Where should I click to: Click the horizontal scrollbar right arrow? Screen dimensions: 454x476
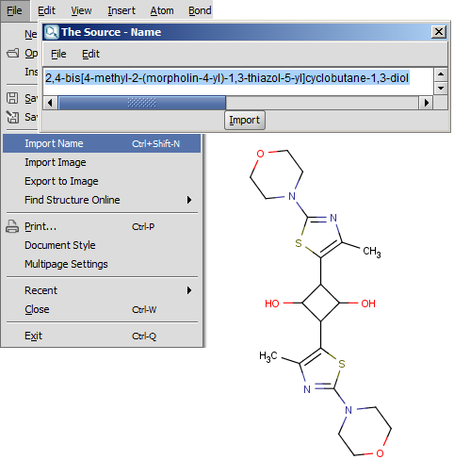426,103
